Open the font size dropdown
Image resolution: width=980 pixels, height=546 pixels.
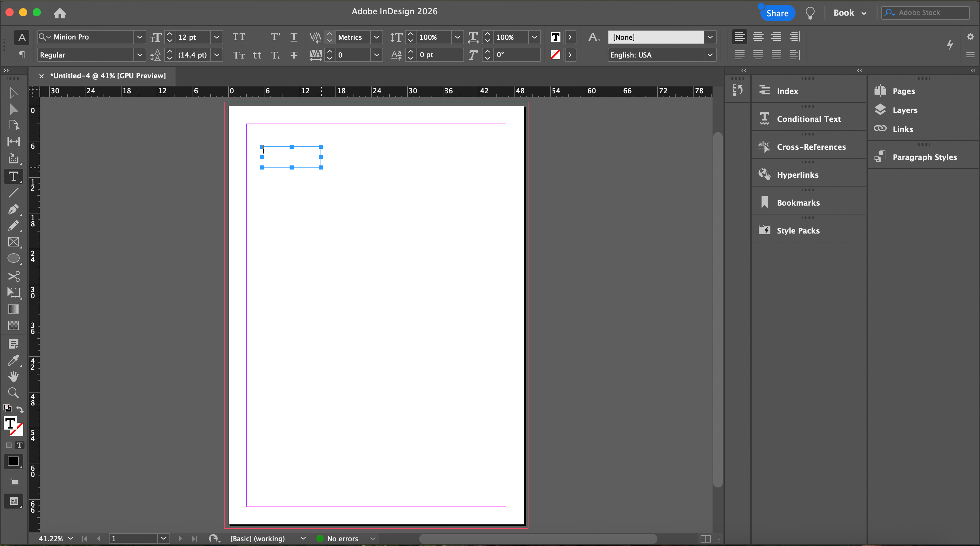pos(216,37)
